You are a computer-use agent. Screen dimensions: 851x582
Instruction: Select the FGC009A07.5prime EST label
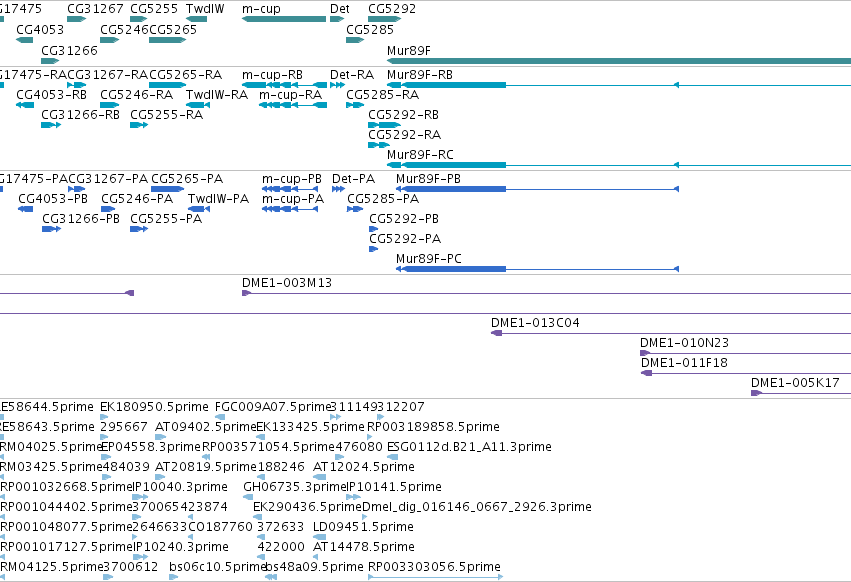(x=272, y=407)
